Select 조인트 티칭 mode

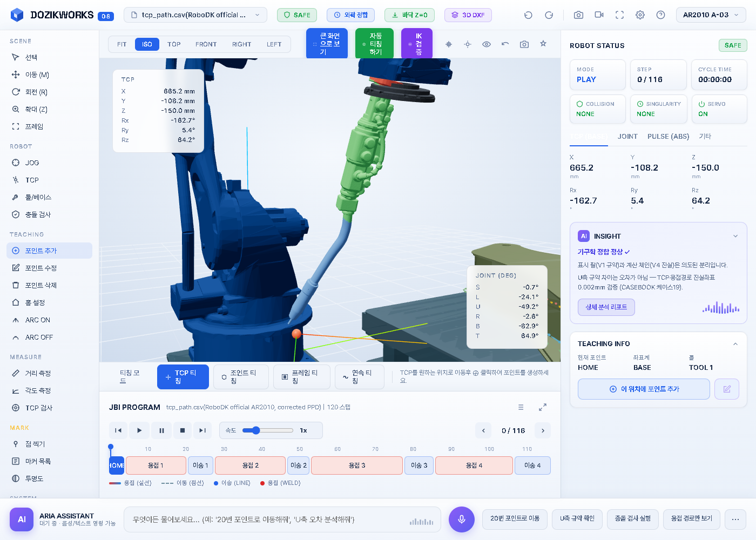click(241, 377)
